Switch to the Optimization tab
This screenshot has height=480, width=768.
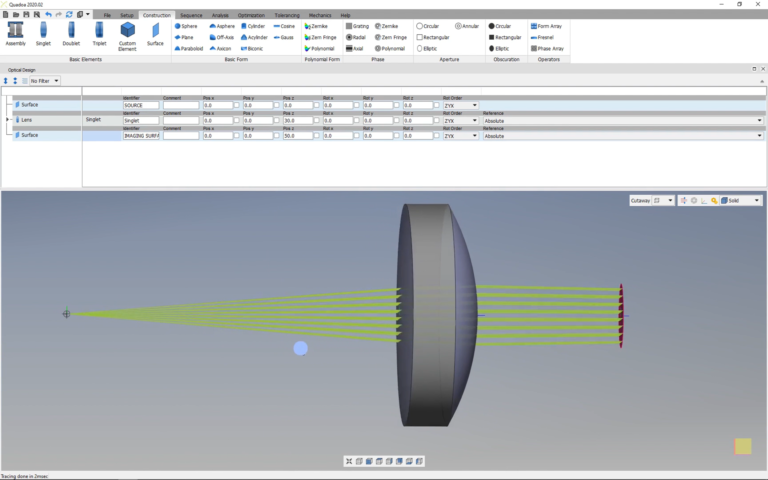point(251,15)
